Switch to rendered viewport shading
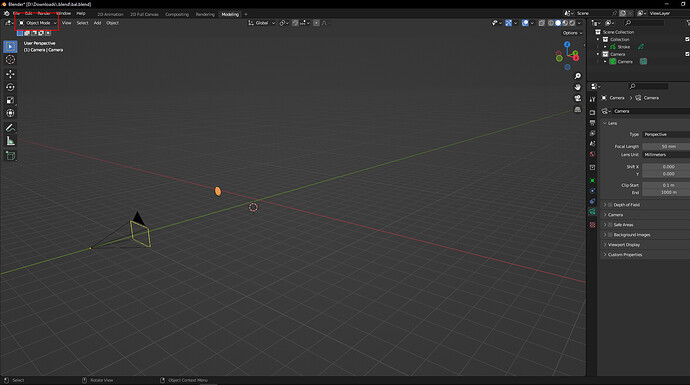 [572, 23]
